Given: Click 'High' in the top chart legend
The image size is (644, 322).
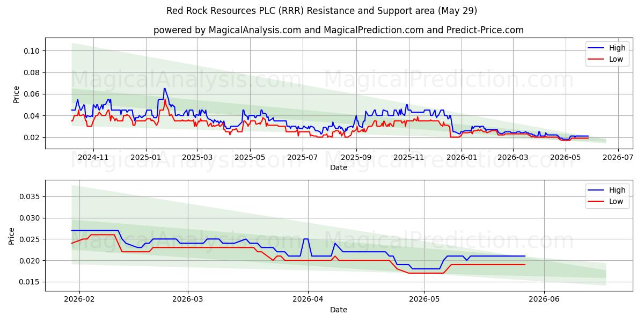Looking at the screenshot, I should coord(617,48).
